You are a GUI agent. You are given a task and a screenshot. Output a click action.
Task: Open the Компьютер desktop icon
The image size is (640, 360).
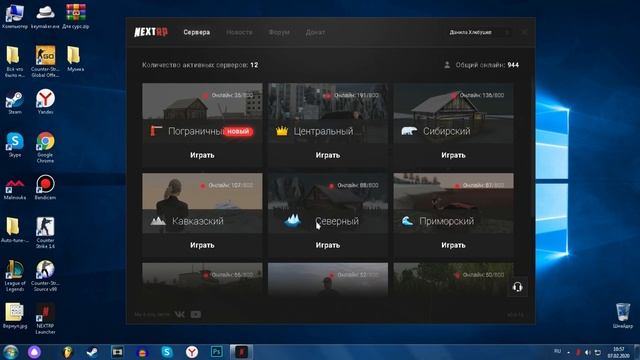pyautogui.click(x=15, y=16)
